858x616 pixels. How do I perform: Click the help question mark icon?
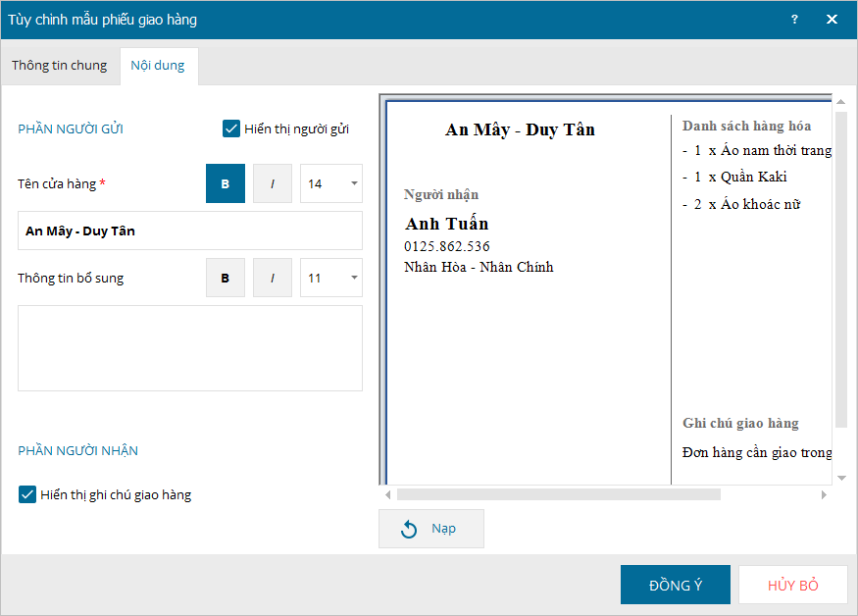794,20
